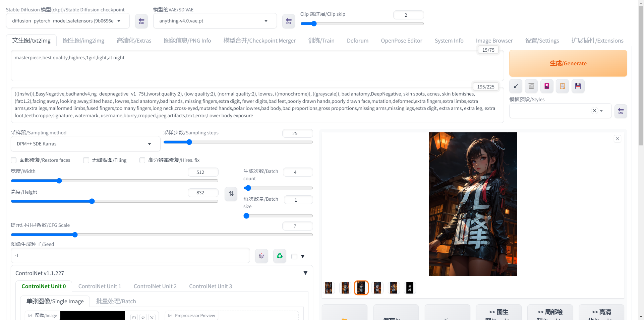Open the Train tab
The height and width of the screenshot is (320, 644).
pos(321,41)
